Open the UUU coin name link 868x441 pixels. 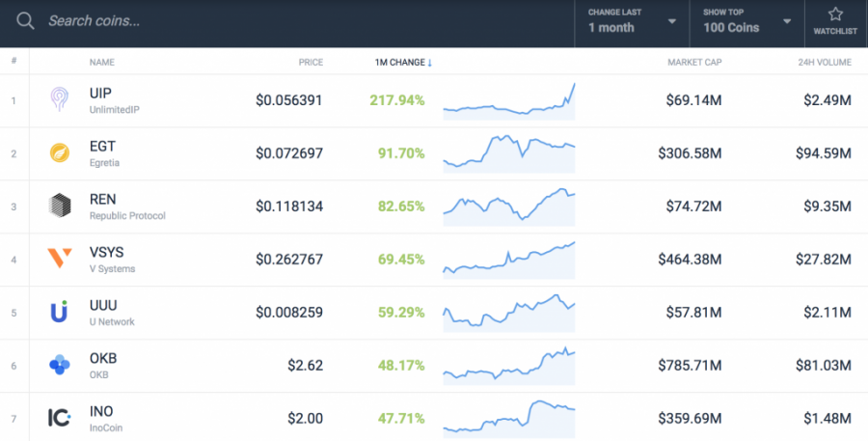tap(103, 305)
